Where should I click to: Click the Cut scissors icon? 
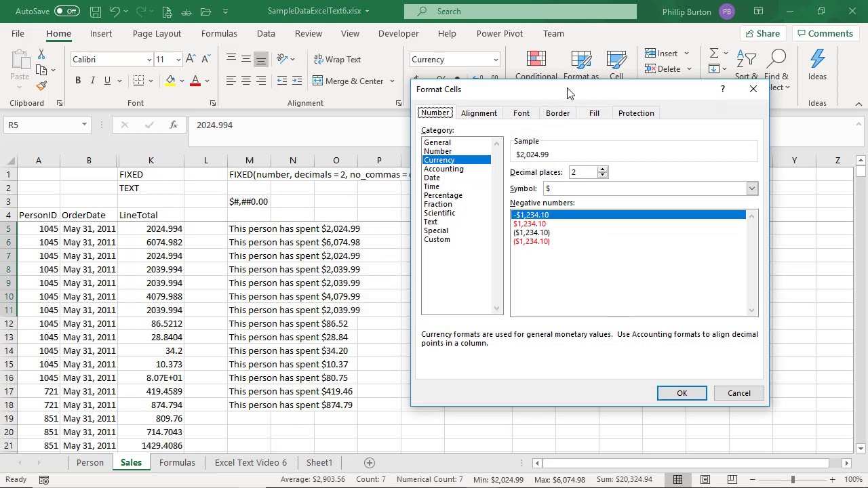click(41, 54)
